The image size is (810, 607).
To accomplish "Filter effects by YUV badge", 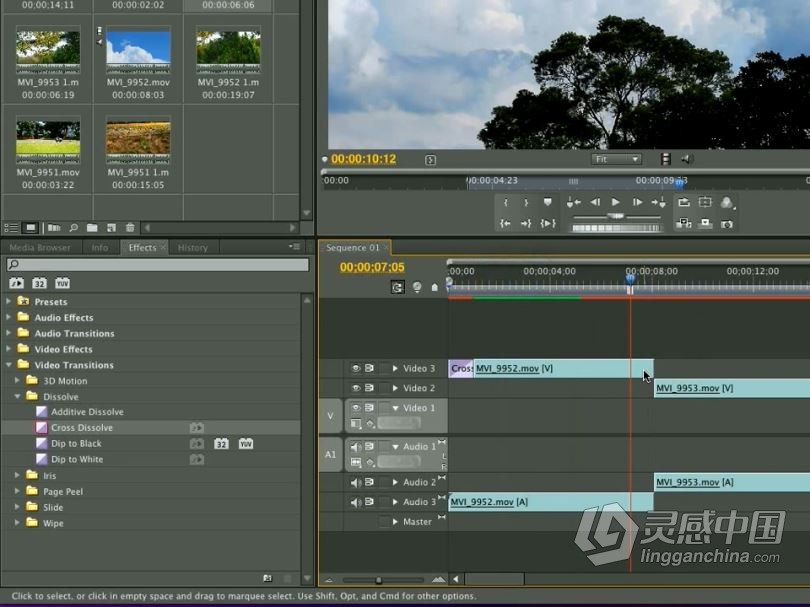I will 62,283.
